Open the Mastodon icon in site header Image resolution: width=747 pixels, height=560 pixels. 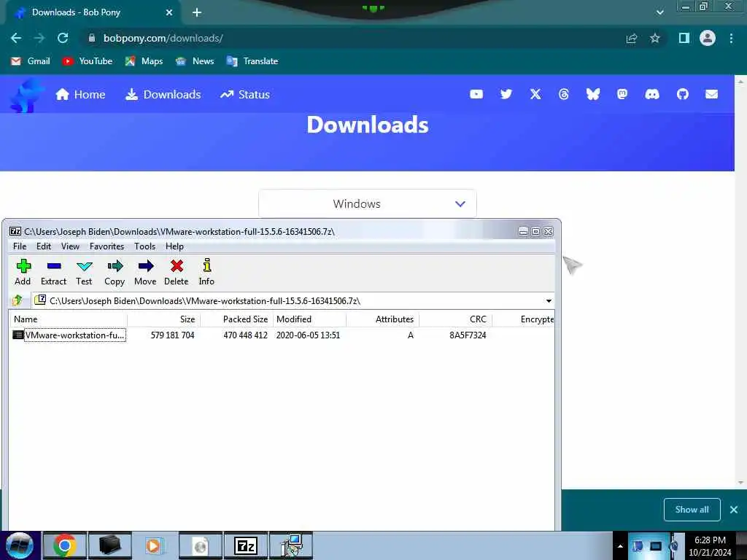click(622, 94)
